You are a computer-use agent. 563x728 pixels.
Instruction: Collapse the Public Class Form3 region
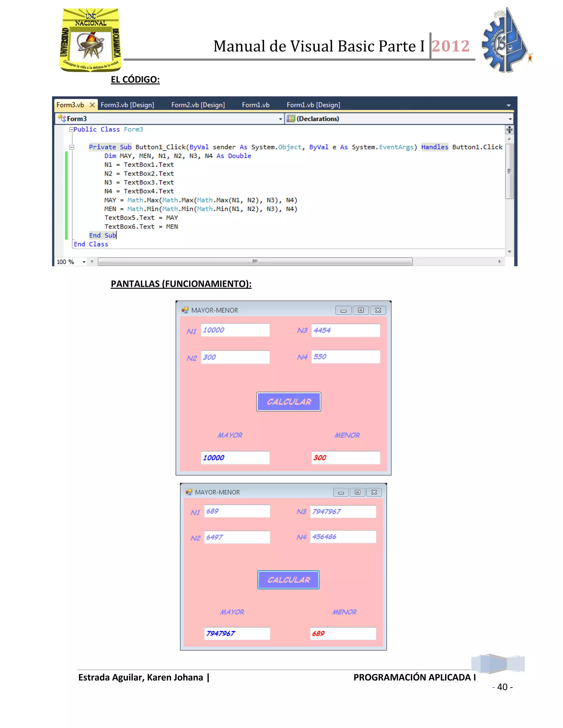[71, 130]
